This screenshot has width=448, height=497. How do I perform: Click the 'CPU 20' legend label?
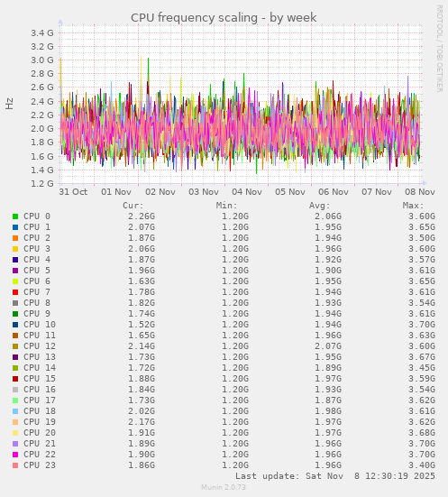tap(40, 433)
